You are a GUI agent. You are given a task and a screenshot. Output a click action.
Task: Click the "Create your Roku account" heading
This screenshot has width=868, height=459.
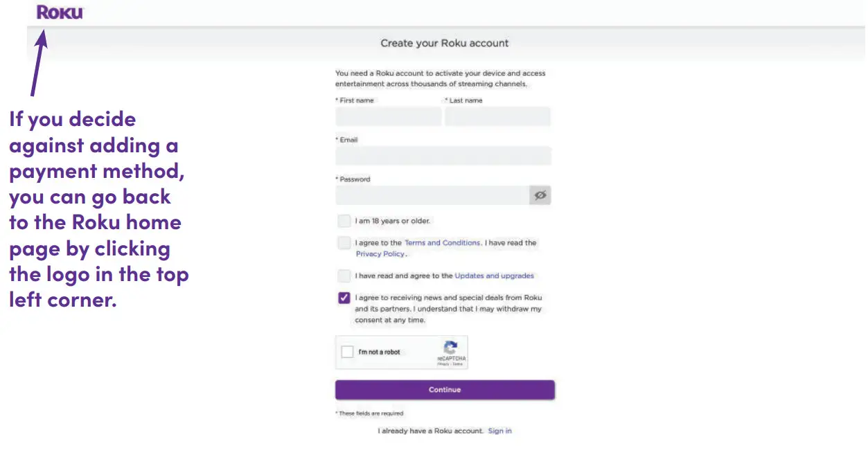[444, 43]
